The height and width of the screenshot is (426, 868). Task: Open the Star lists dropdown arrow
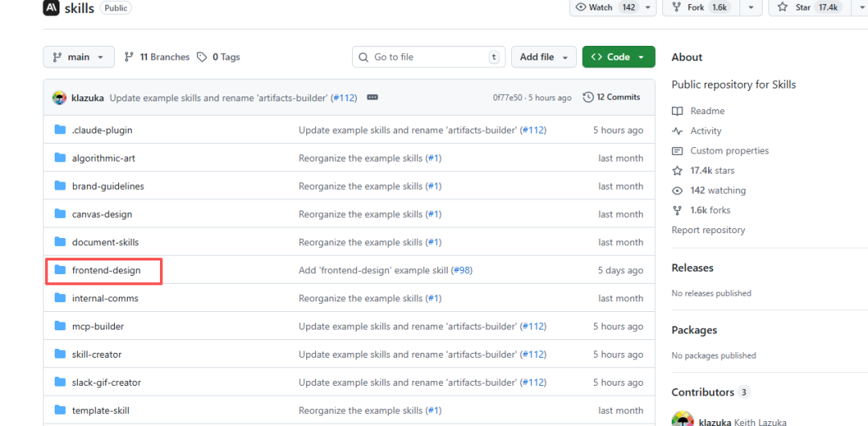coord(858,7)
